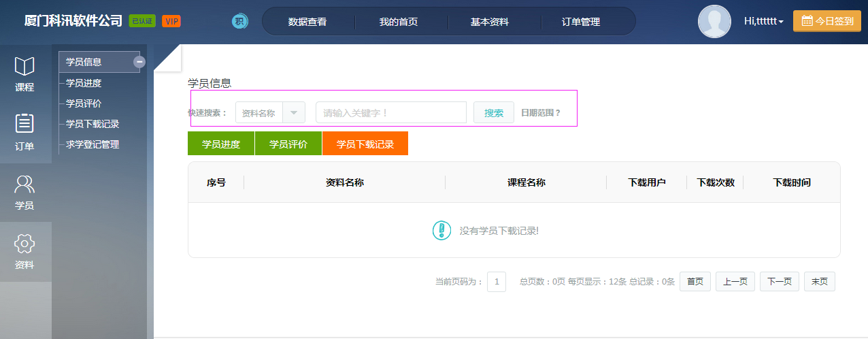Viewport: 868px width, 339px height.
Task: Open the 订单 clipboard icon in sidebar
Action: click(x=24, y=124)
